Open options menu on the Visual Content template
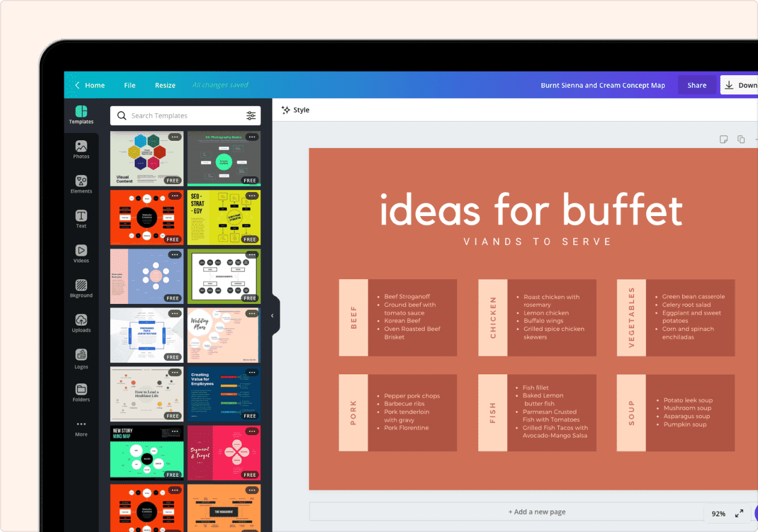758x532 pixels. [x=176, y=137]
